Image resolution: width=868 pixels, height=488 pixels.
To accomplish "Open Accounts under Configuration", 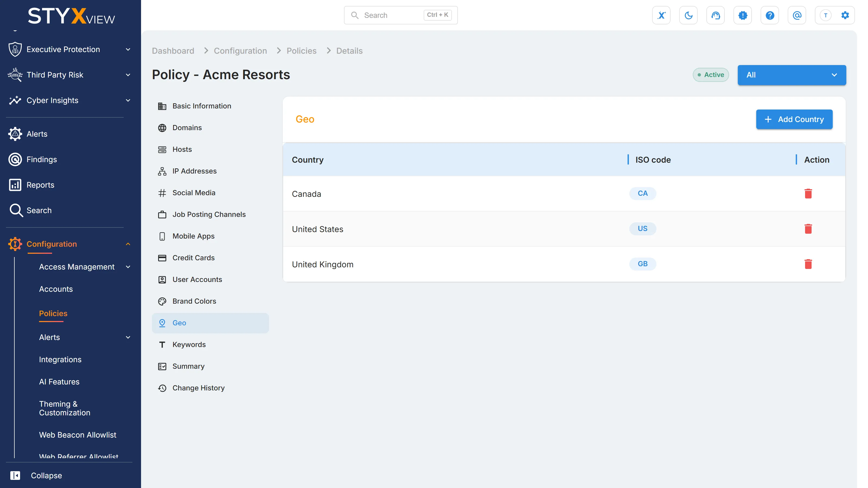I will tap(56, 289).
